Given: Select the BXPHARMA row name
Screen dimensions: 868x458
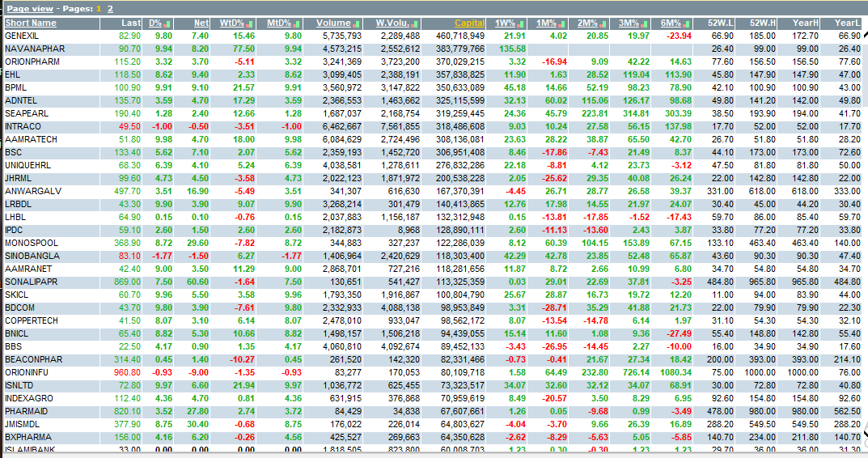Looking at the screenshot, I should (x=28, y=438).
